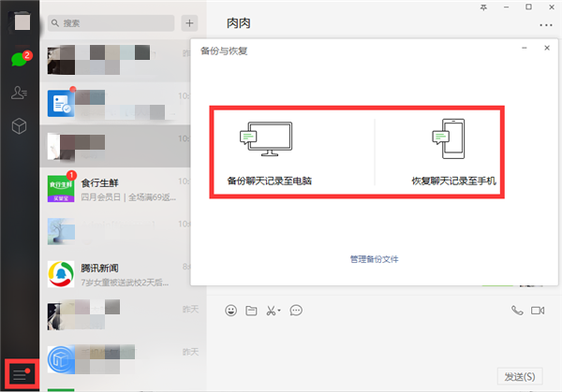Image resolution: width=562 pixels, height=392 pixels.
Task: Click the 管理备份文件 link
Action: tap(375, 258)
